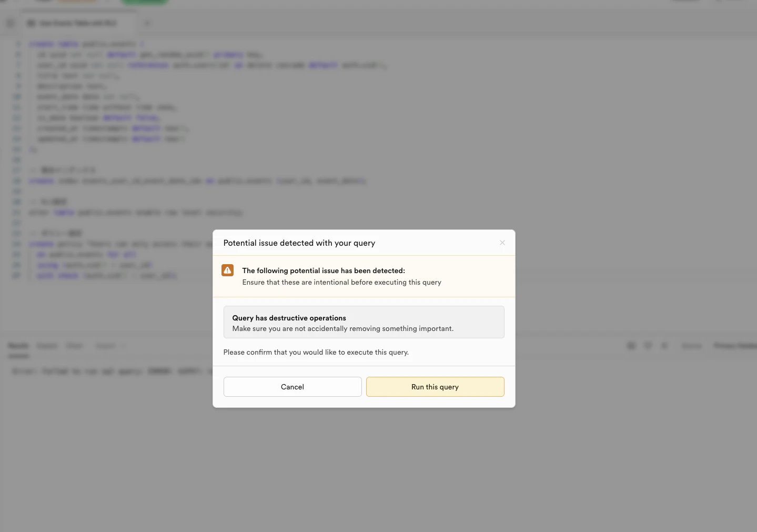
Task: Click the Cancel button in the dialog
Action: pyautogui.click(x=292, y=387)
